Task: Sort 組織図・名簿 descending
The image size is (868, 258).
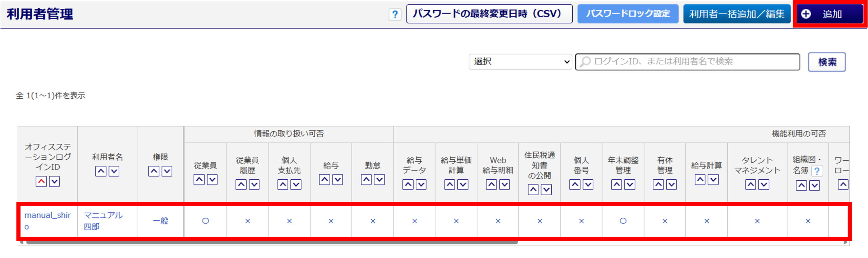Action: click(x=815, y=185)
